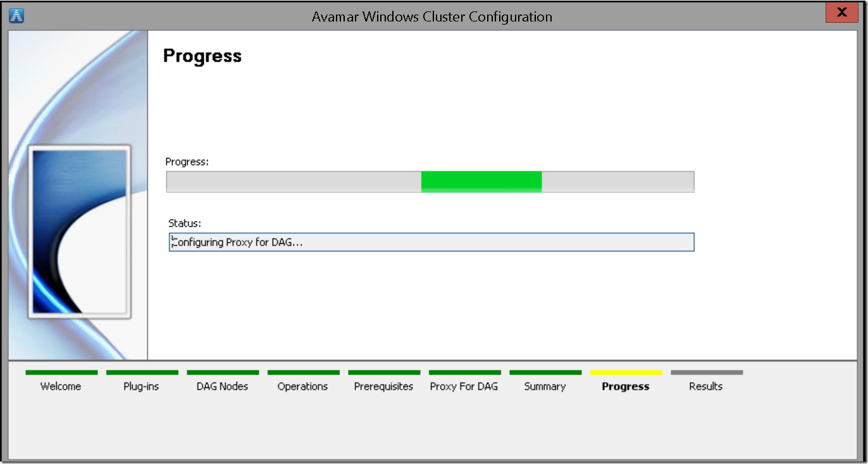Click the blue swirl graphic card thumbnail
Image resolution: width=868 pixels, height=464 pixels.
click(79, 232)
